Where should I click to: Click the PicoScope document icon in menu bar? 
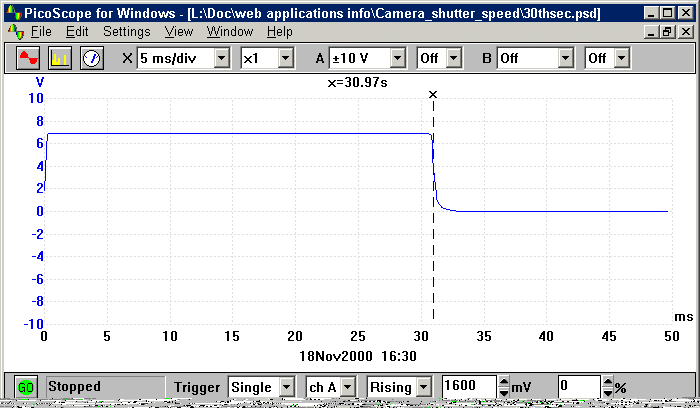tap(13, 31)
